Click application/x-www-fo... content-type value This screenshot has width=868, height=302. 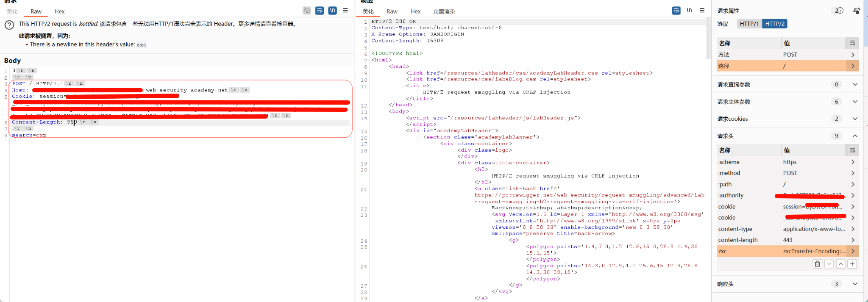click(x=814, y=229)
